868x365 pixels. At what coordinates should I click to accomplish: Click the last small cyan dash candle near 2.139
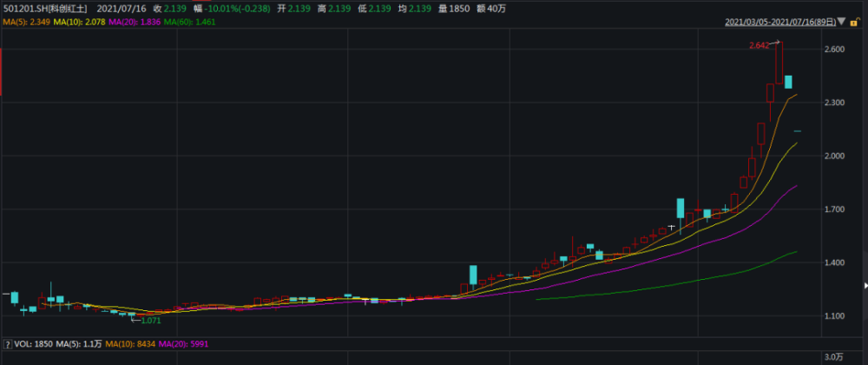(798, 131)
